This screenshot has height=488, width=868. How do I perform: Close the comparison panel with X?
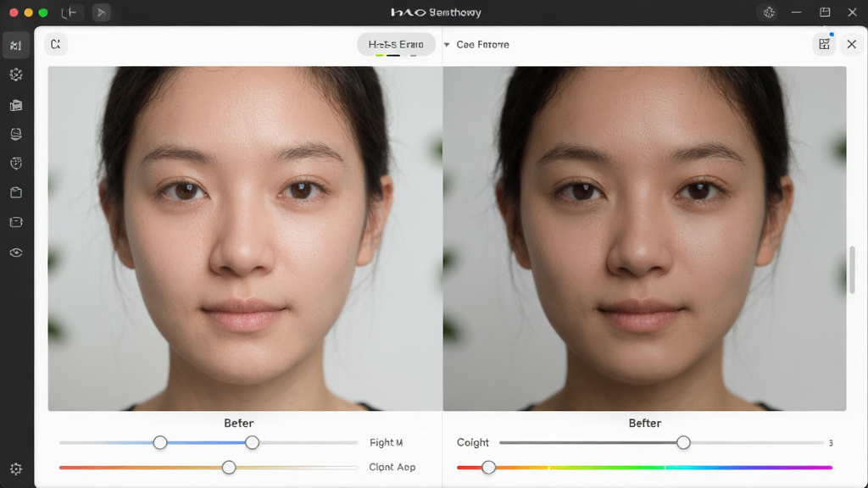point(851,44)
